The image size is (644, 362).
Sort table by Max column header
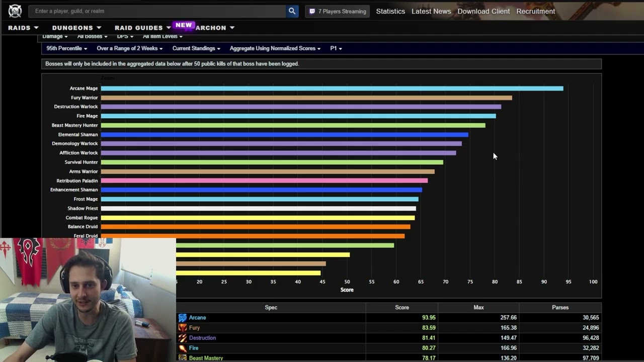pos(478,307)
